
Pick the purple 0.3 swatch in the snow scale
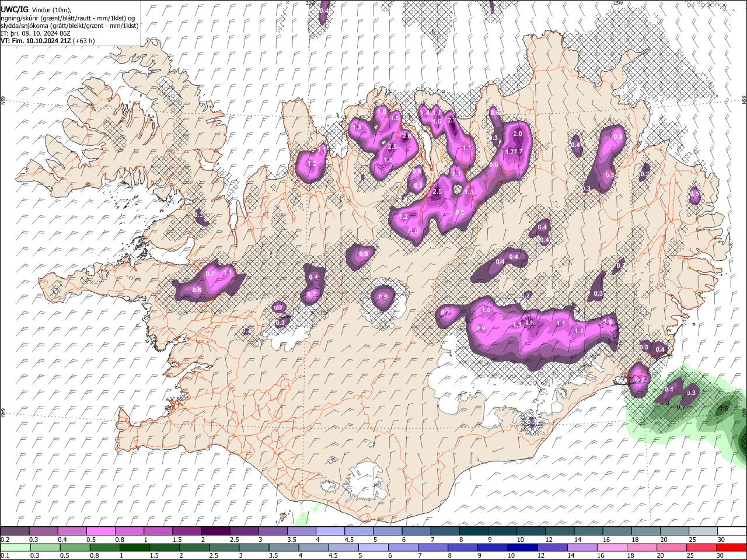(44, 531)
